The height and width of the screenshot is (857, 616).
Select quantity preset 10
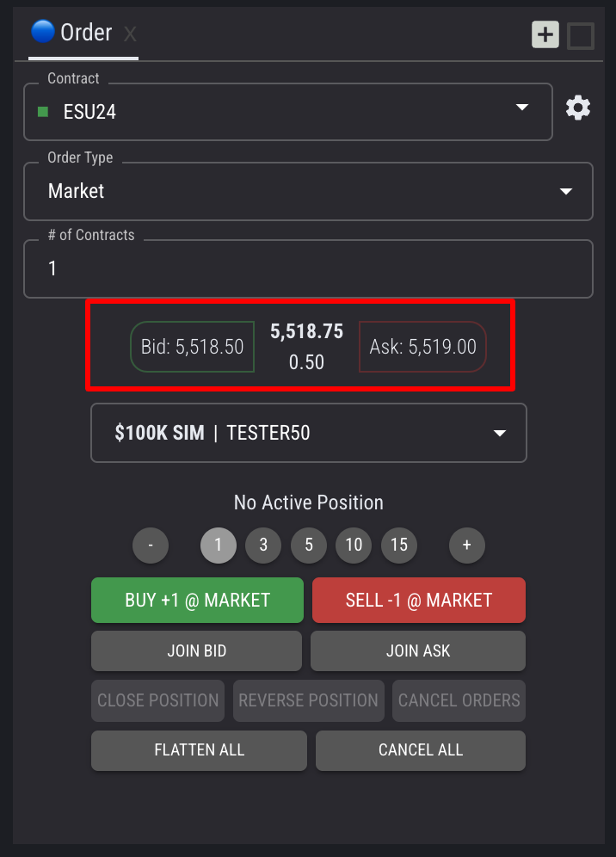[354, 546]
